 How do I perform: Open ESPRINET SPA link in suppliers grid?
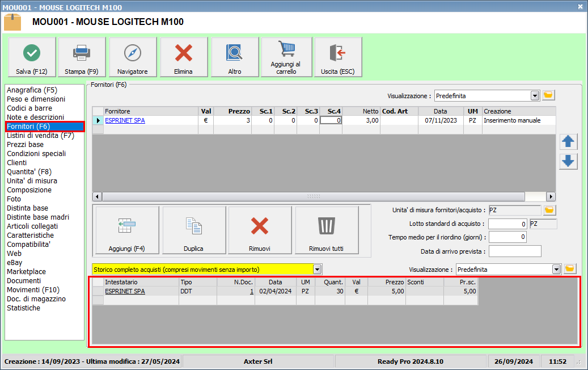click(125, 120)
